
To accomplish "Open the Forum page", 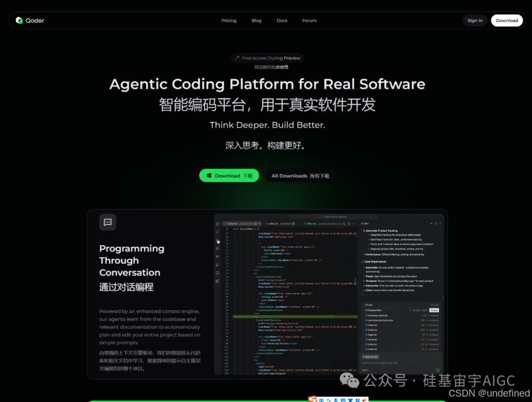I will tap(309, 20).
